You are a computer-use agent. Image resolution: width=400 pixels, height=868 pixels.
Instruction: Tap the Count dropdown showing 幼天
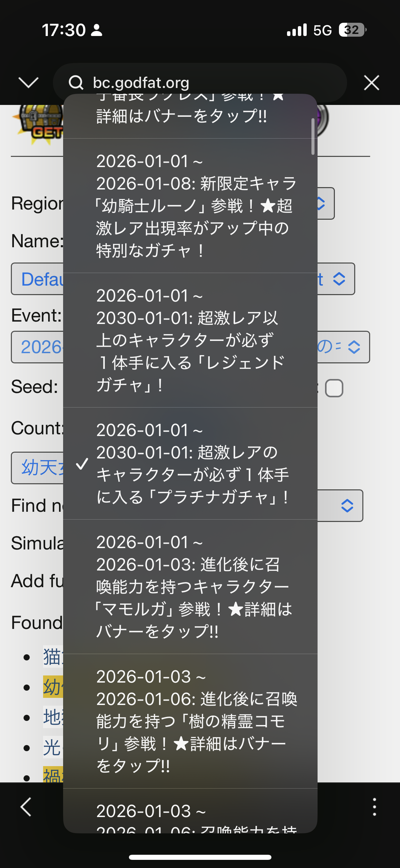click(37, 468)
